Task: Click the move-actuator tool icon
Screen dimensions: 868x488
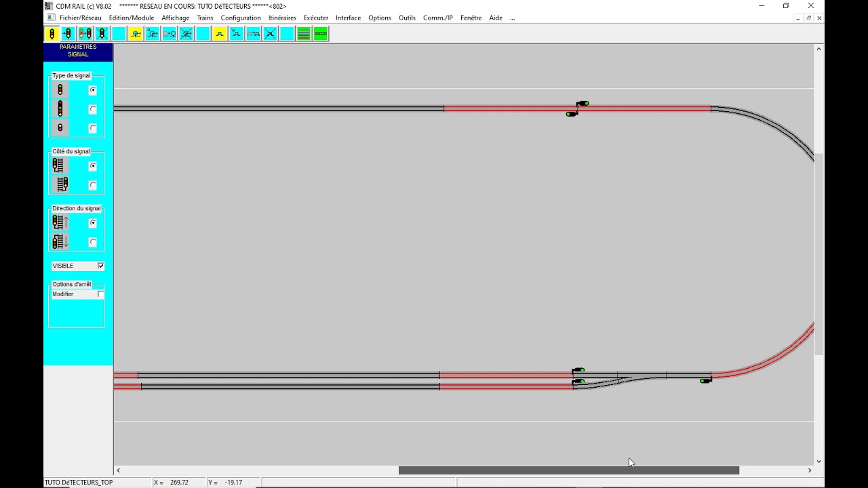Action: (x=153, y=33)
